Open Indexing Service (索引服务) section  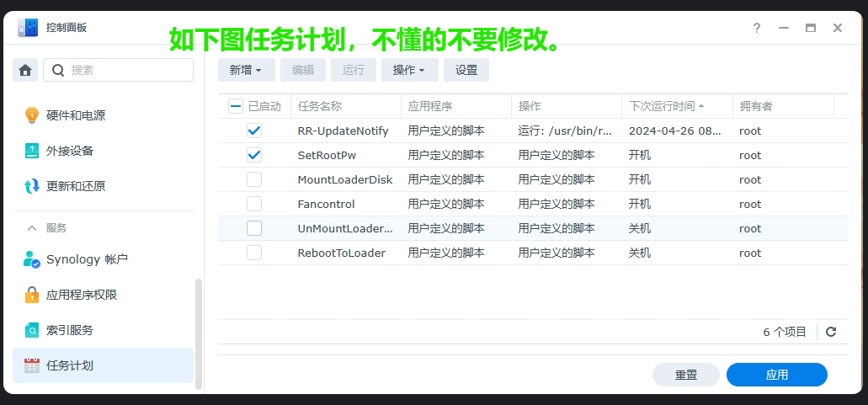click(x=70, y=330)
